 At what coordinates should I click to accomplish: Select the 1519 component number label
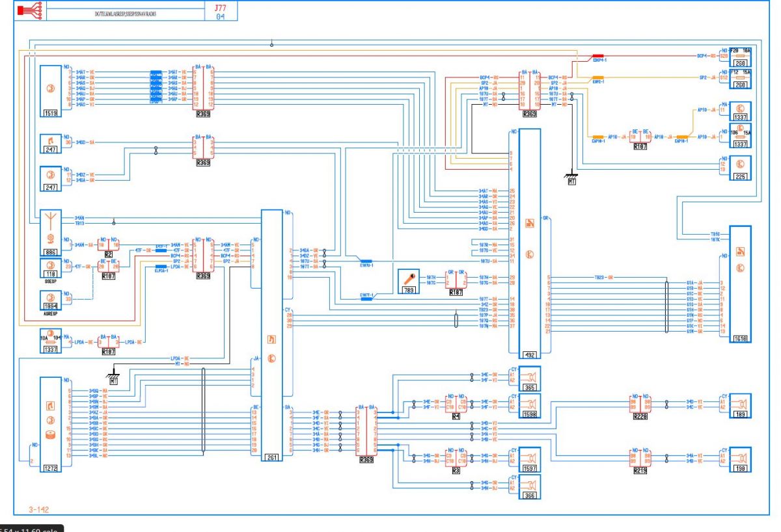[50, 113]
